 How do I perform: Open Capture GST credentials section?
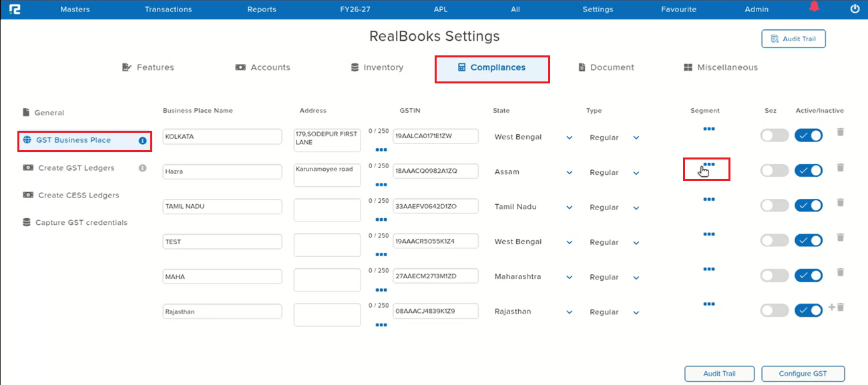pos(75,223)
